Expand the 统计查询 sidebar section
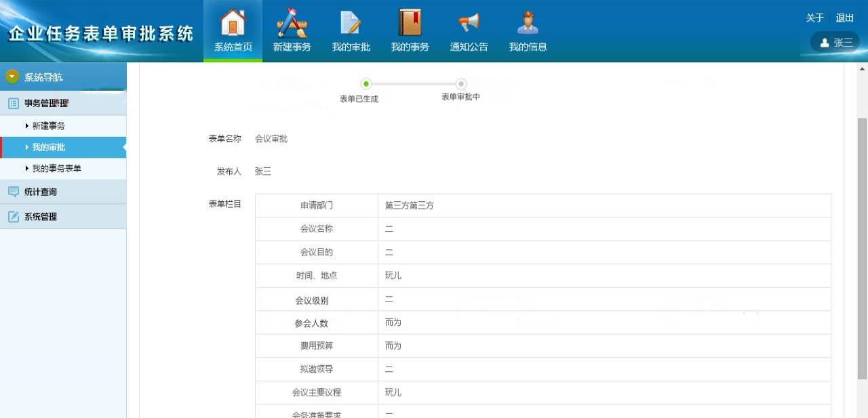868x418 pixels. tap(41, 192)
